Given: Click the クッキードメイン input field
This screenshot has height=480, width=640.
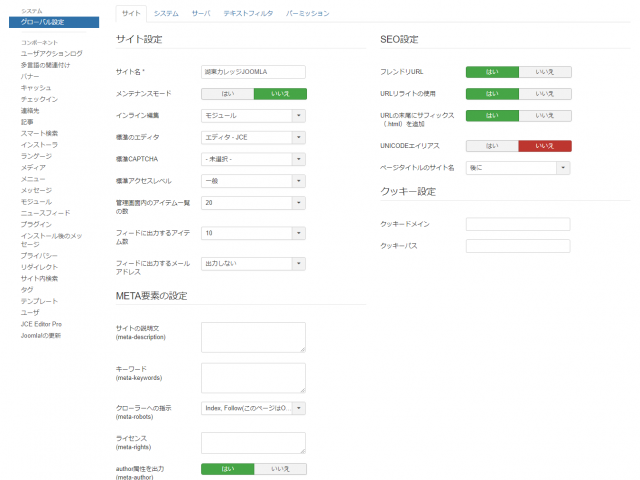Looking at the screenshot, I should pyautogui.click(x=518, y=224).
